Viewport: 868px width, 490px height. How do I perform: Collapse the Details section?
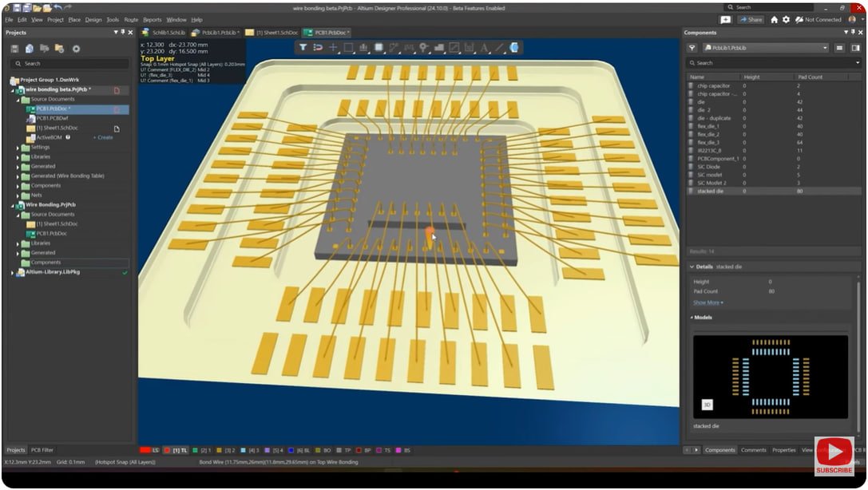pyautogui.click(x=692, y=267)
